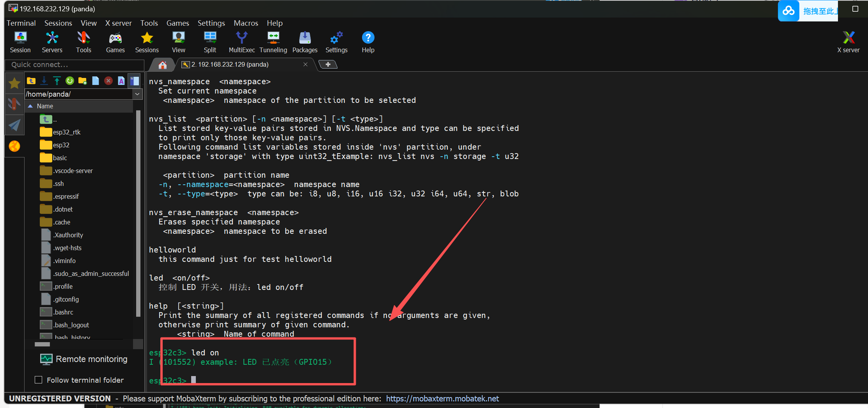Refresh the SFTP folder with green circle icon

70,81
